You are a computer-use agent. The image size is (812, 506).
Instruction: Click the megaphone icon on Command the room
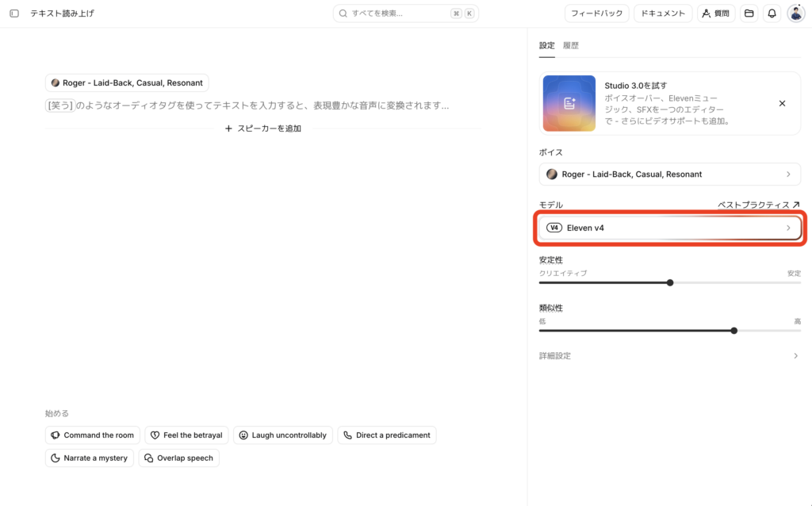pyautogui.click(x=56, y=435)
